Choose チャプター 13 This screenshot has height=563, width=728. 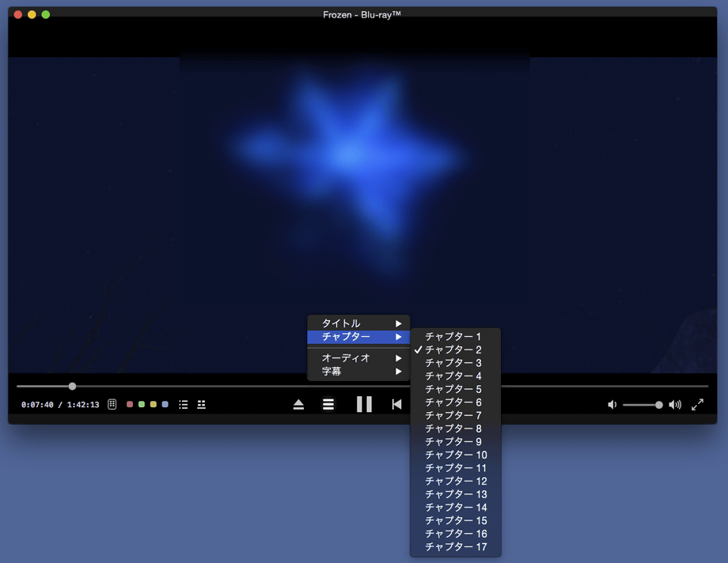coord(456,494)
